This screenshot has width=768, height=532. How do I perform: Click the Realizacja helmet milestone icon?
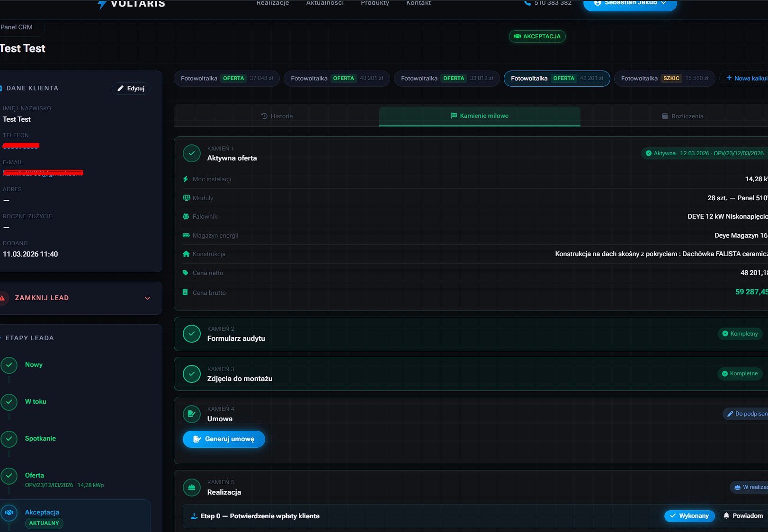[192, 488]
